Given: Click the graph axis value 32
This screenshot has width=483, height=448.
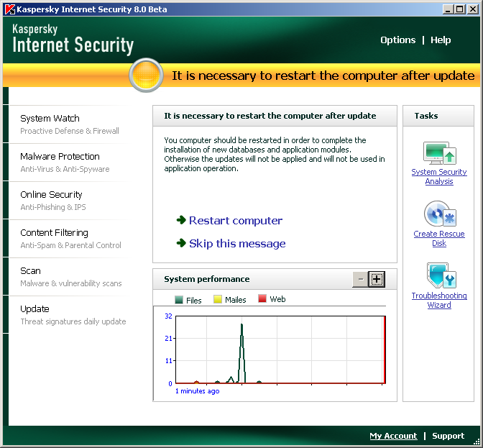Looking at the screenshot, I should (x=168, y=316).
